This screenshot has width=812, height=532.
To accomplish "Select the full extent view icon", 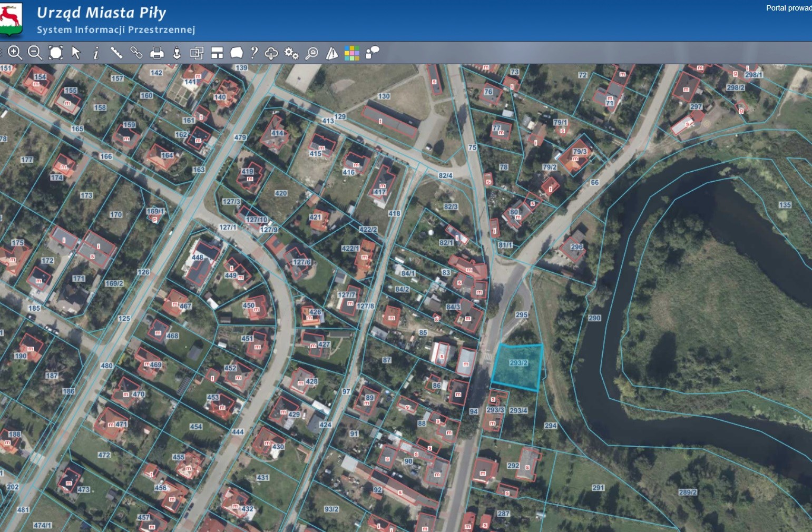I will coord(56,53).
